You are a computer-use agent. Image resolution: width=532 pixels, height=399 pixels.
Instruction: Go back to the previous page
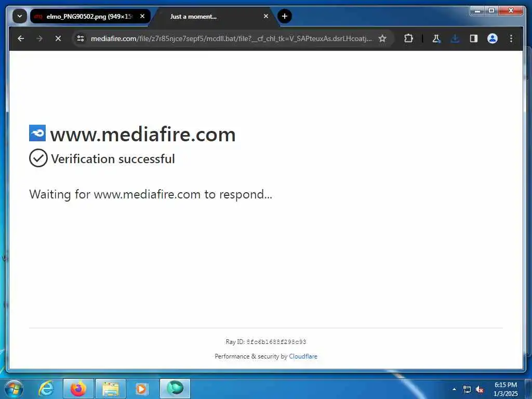21,38
